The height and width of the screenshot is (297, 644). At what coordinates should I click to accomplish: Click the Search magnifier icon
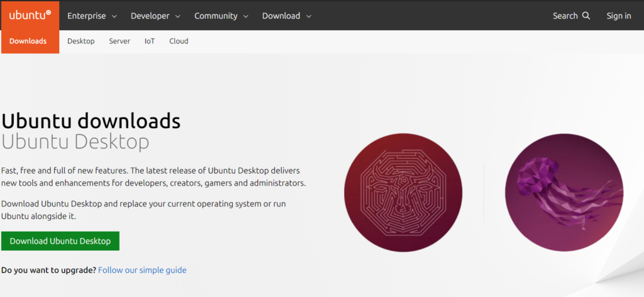point(586,16)
